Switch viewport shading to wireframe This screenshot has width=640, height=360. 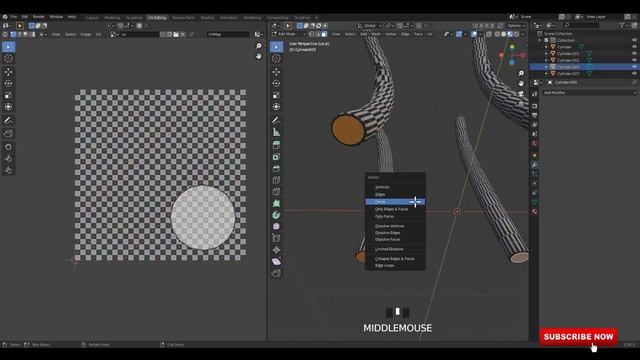pyautogui.click(x=497, y=34)
